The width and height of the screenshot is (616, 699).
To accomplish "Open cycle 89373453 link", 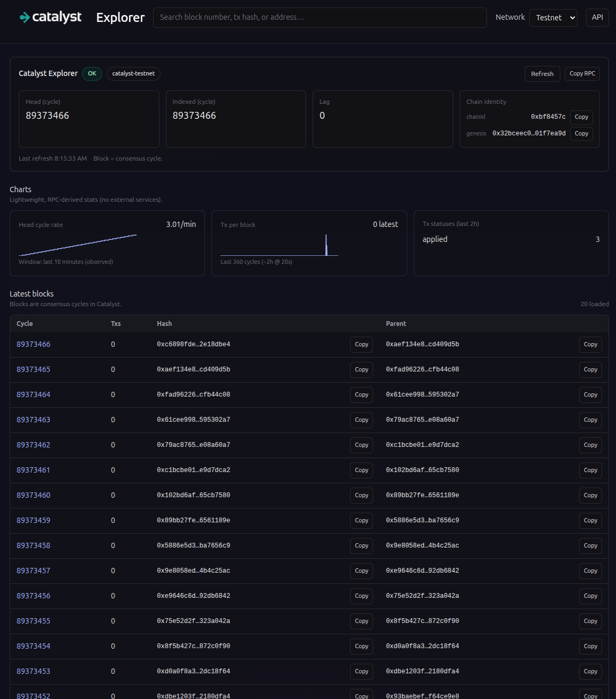I will click(x=33, y=671).
